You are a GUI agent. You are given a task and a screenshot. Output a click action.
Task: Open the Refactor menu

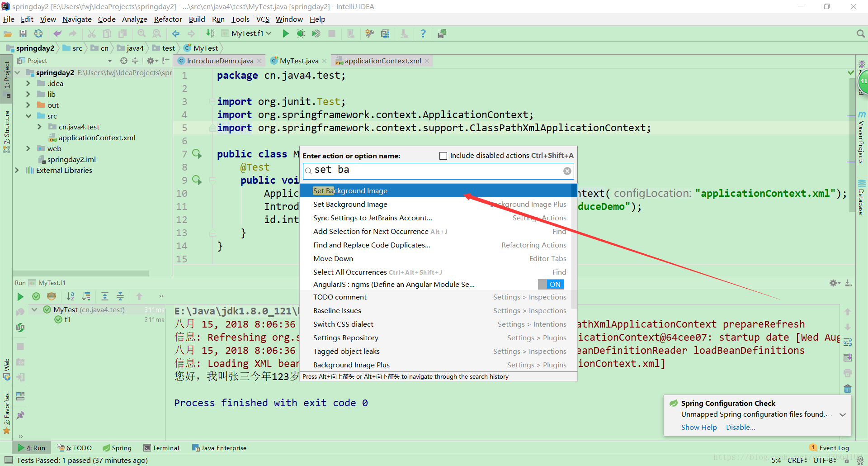coord(168,19)
